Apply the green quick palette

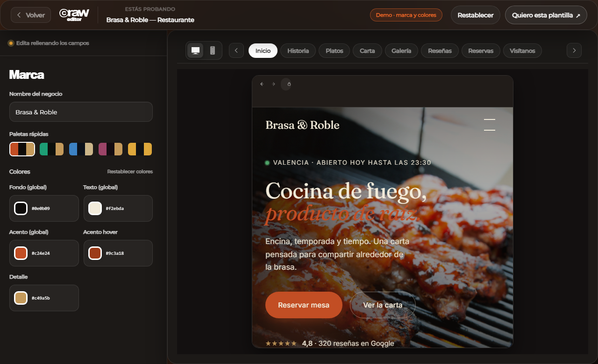coord(52,149)
